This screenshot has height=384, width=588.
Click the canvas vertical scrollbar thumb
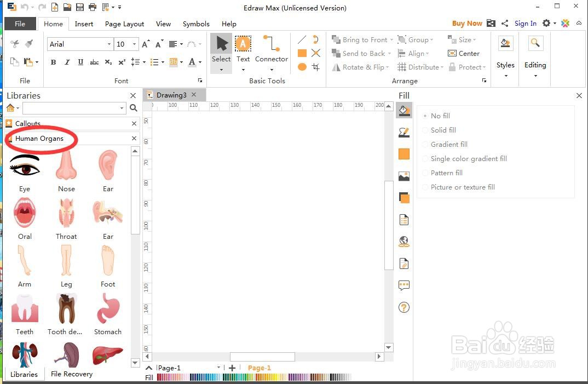click(x=389, y=225)
